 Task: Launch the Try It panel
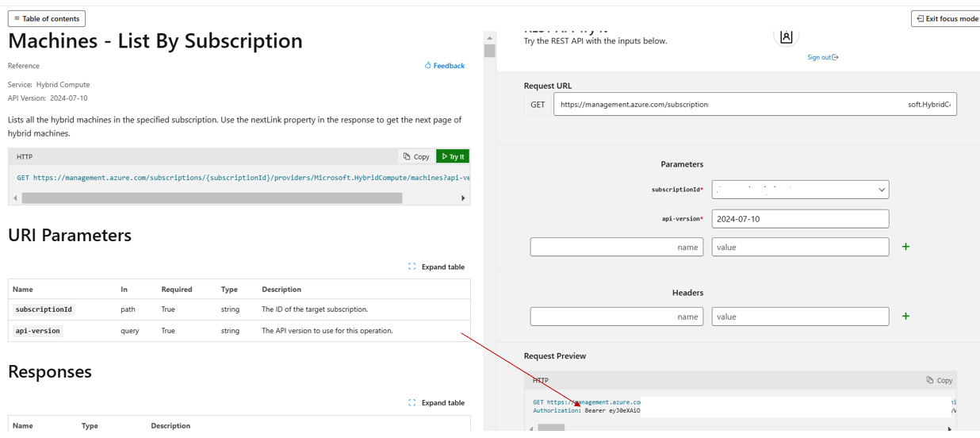(453, 156)
